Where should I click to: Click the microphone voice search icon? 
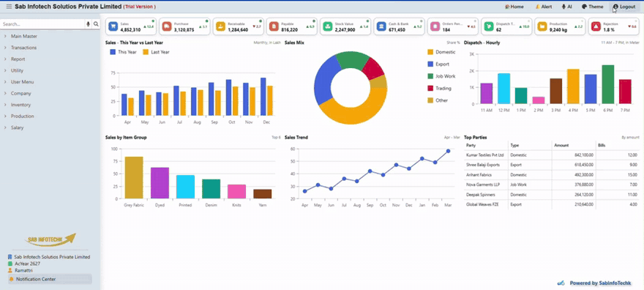[x=88, y=24]
